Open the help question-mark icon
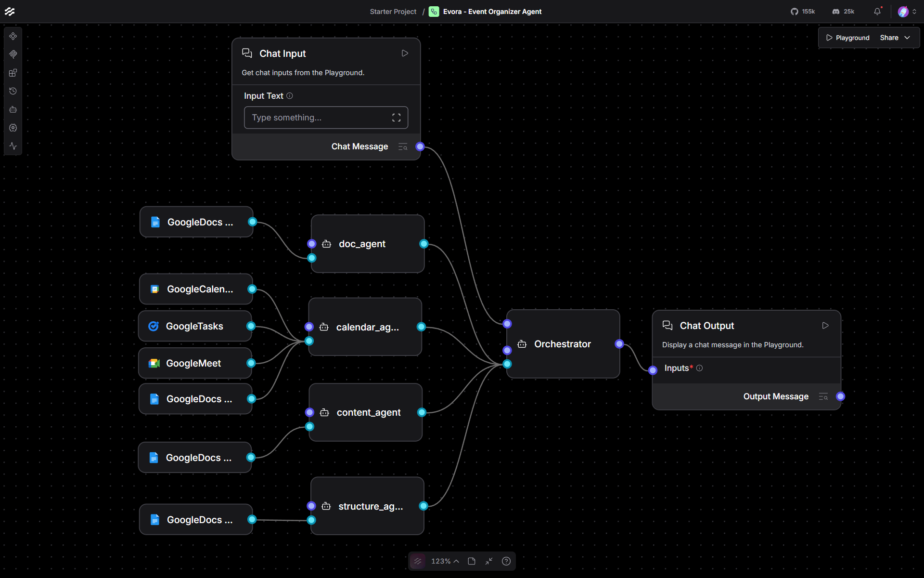The width and height of the screenshot is (924, 578). (506, 561)
